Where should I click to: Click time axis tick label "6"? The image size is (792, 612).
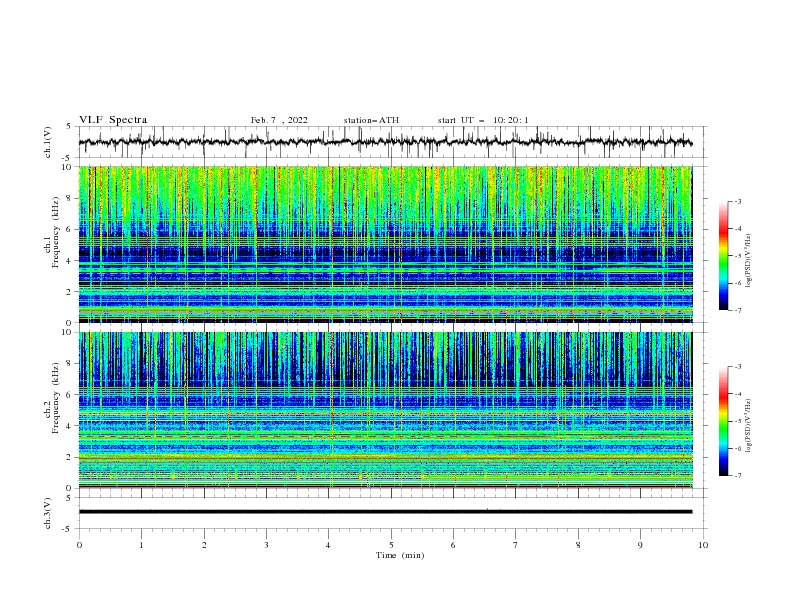click(x=453, y=545)
